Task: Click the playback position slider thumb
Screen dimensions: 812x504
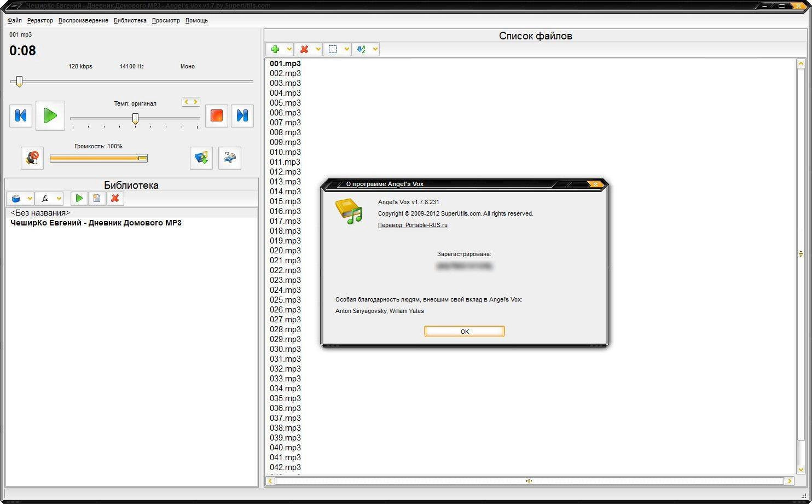Action: (x=19, y=82)
